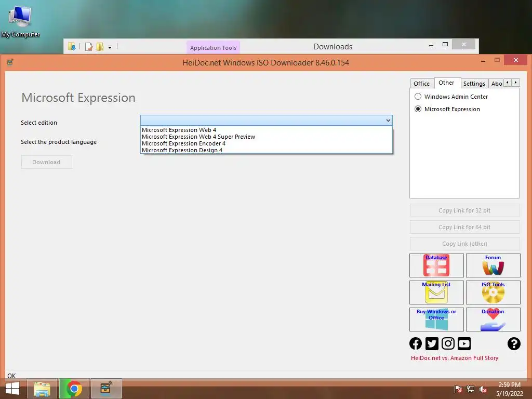Click Copy Link (other) button
The image size is (532, 399).
(464, 244)
